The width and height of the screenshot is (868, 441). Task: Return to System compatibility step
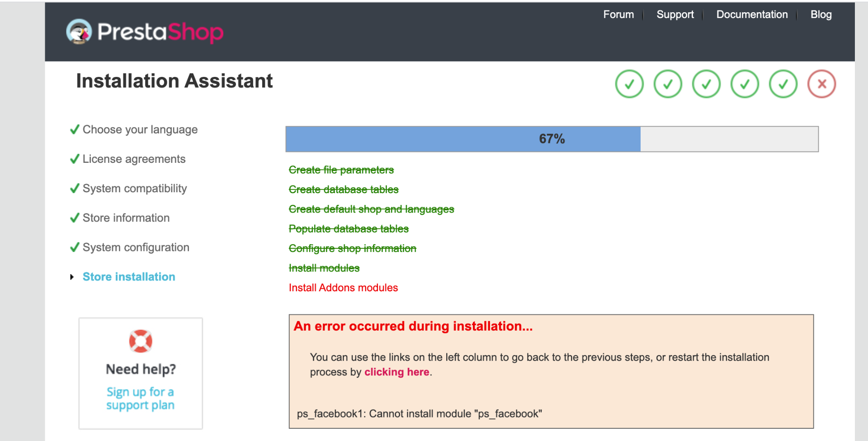[135, 189]
